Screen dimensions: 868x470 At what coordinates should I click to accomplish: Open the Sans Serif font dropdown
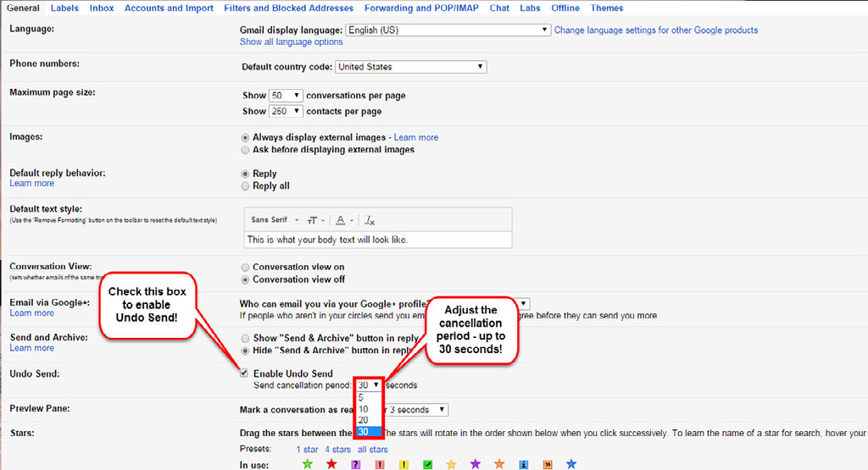[x=275, y=220]
